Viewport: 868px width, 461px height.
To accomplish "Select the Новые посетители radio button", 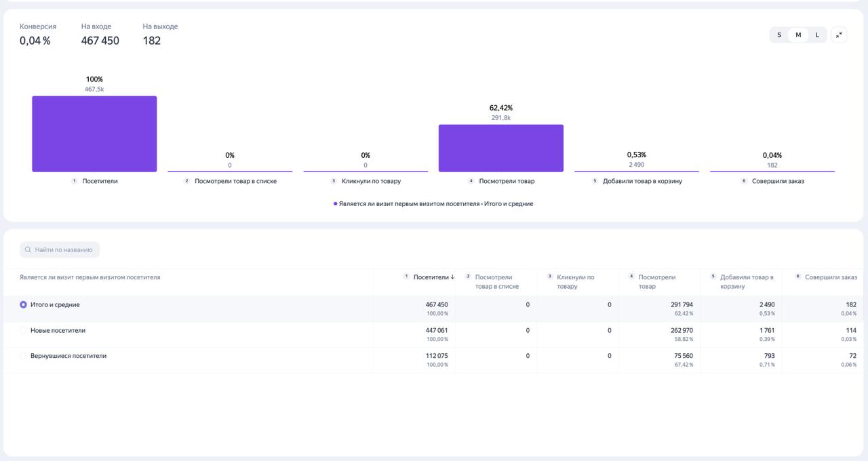I will (24, 331).
